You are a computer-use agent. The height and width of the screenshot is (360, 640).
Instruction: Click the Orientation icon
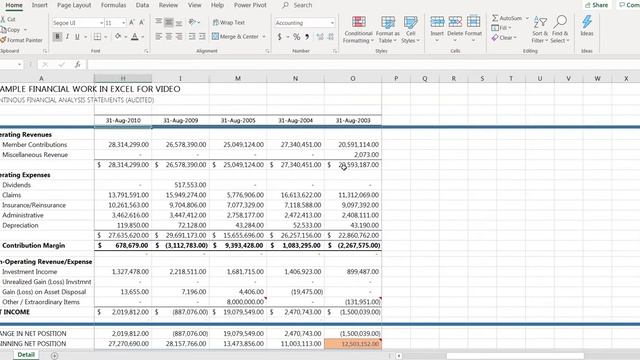pos(192,22)
